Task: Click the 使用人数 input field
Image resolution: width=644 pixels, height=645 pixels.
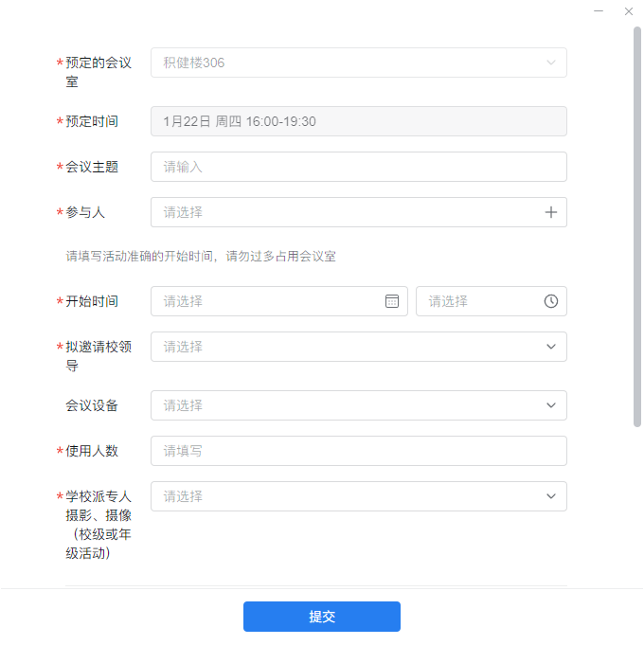Action: pyautogui.click(x=358, y=451)
